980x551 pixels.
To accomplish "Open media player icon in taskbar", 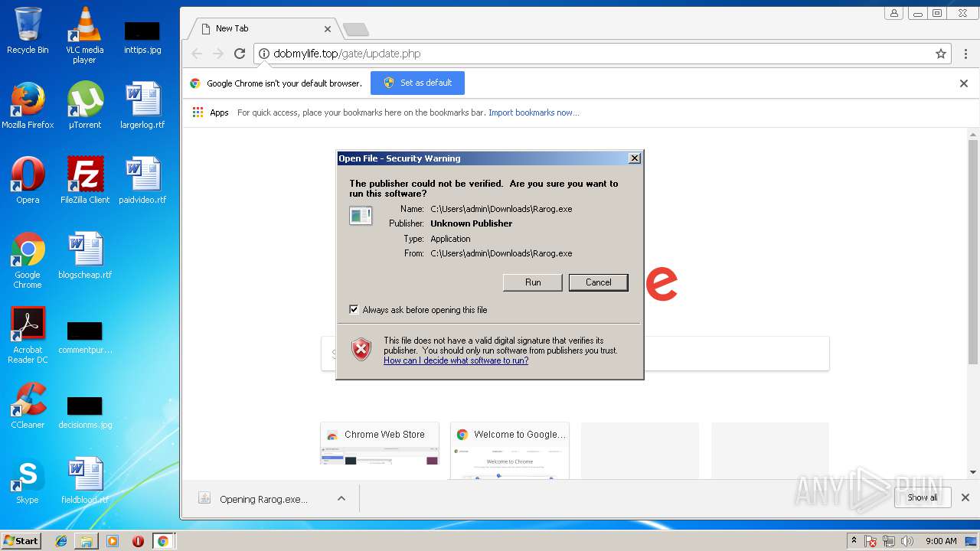I will click(113, 541).
